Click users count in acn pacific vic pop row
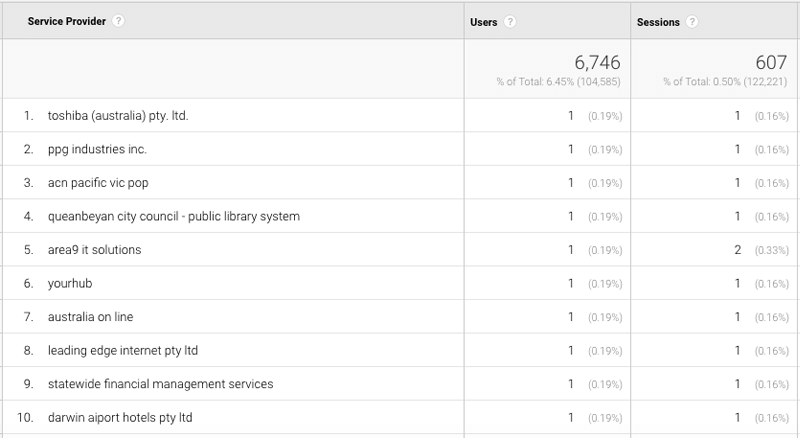This screenshot has height=438, width=800. pyautogui.click(x=571, y=183)
